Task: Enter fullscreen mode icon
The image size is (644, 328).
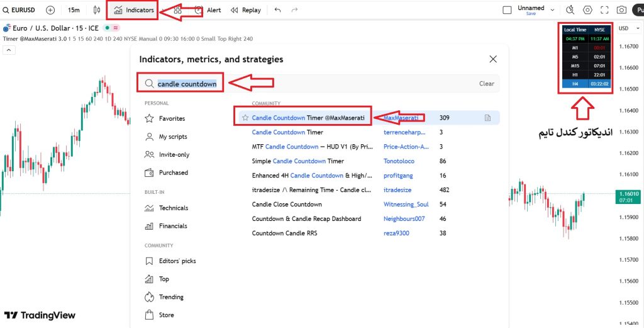Action: pyautogui.click(x=604, y=10)
